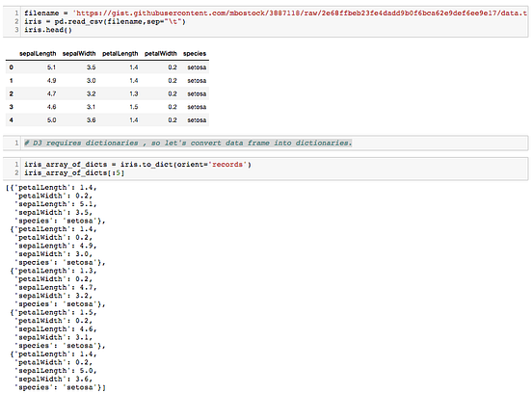
Task: Click 'sepalLength': 5.1 in the output
Action: (x=56, y=204)
